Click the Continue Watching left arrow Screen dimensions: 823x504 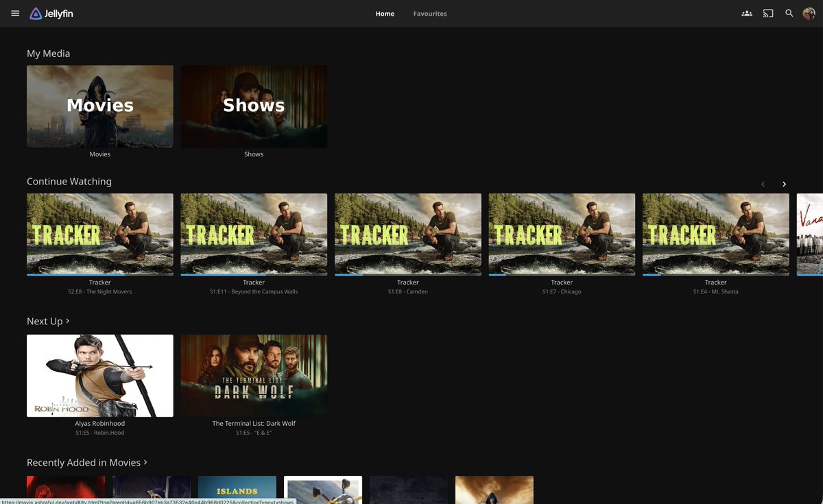point(763,184)
